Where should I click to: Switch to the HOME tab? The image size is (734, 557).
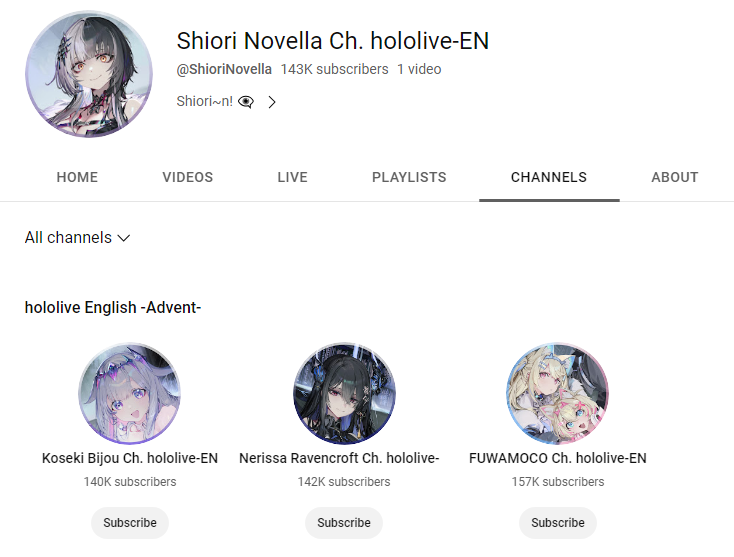[77, 177]
